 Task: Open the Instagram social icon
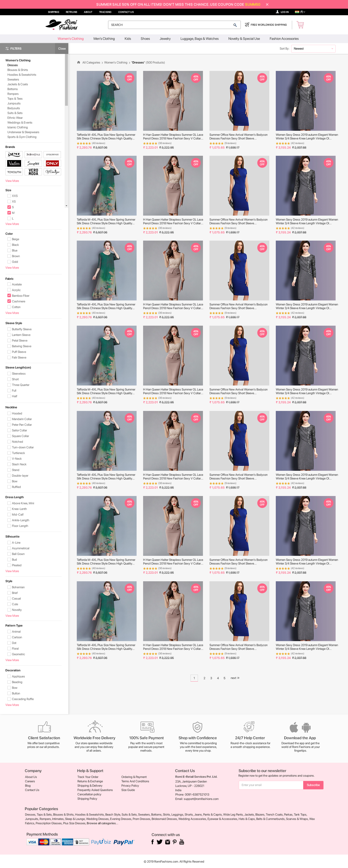(167, 842)
